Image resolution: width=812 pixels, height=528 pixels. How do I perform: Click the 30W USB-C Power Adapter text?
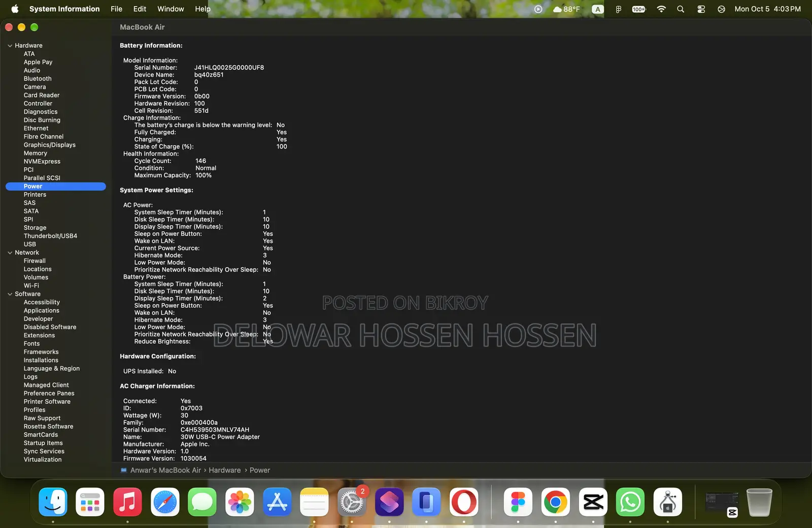tap(220, 437)
